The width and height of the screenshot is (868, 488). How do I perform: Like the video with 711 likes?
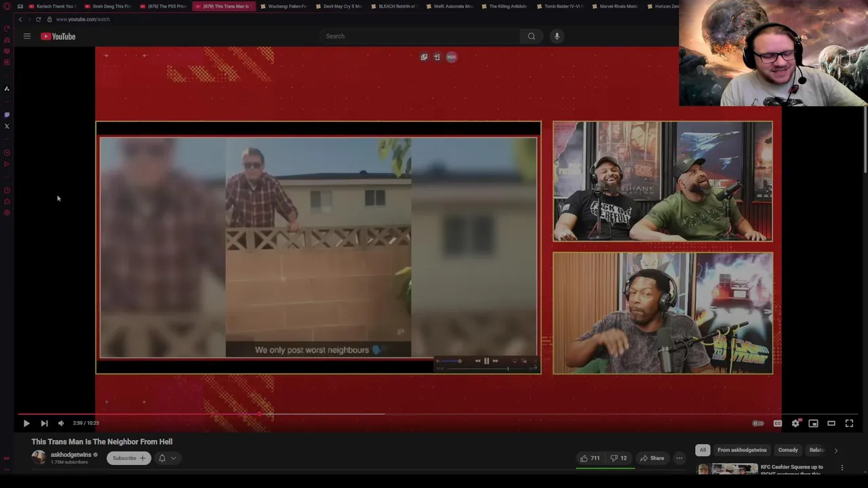[589, 458]
